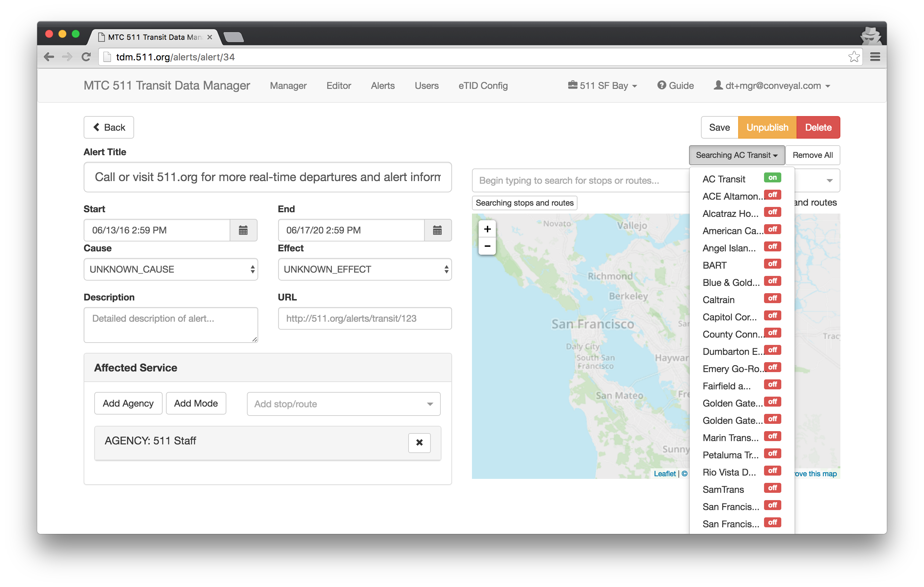Go to Manager nav item
The height and width of the screenshot is (587, 924).
[x=288, y=86]
